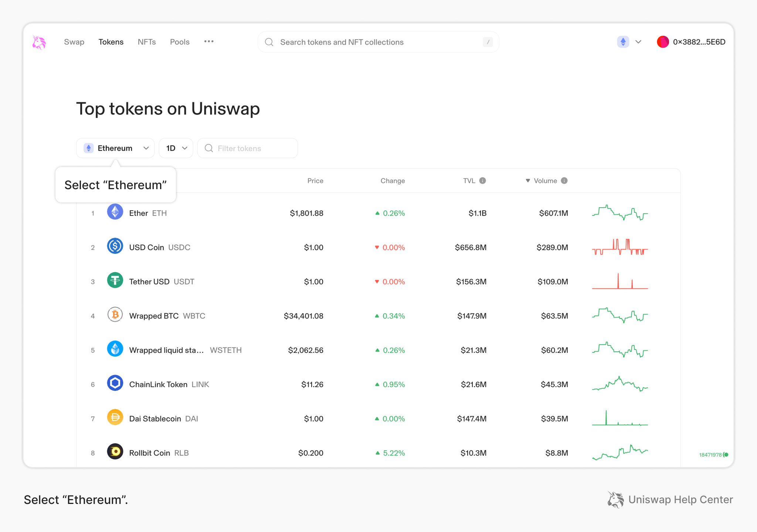Image resolution: width=757 pixels, height=532 pixels.
Task: Click the block number 18471978 status indicator
Action: 713,455
